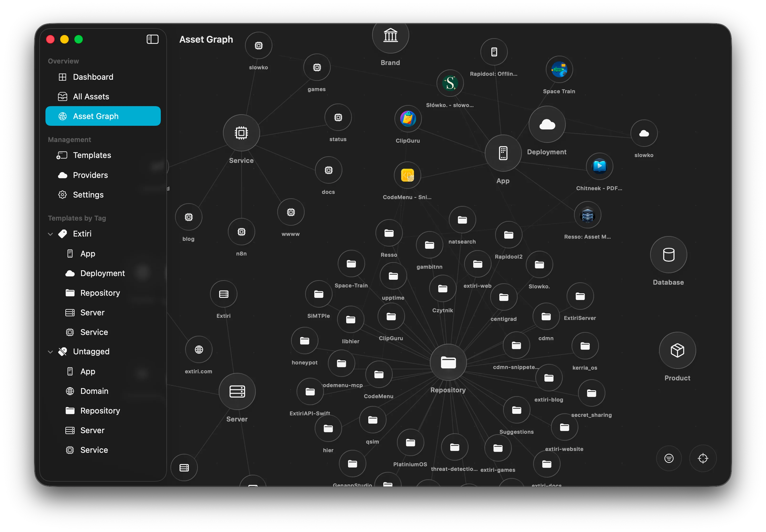Open Dashboard in the sidebar
Screen dimensions: 766x532
click(x=103, y=77)
